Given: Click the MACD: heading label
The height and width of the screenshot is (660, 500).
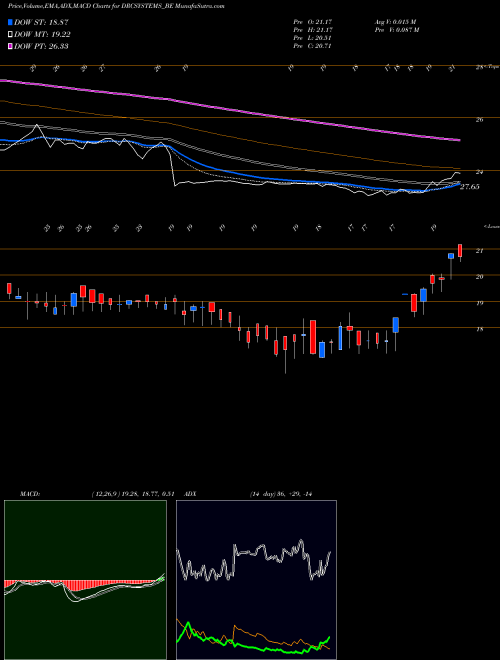Looking at the screenshot, I should click(x=30, y=494).
